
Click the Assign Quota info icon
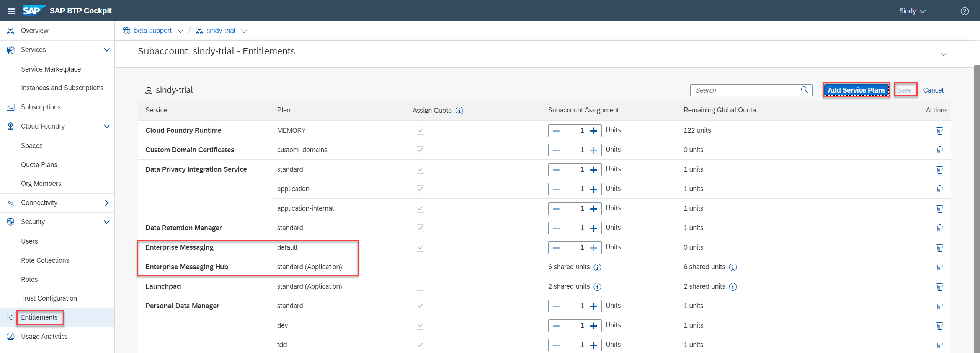click(459, 111)
